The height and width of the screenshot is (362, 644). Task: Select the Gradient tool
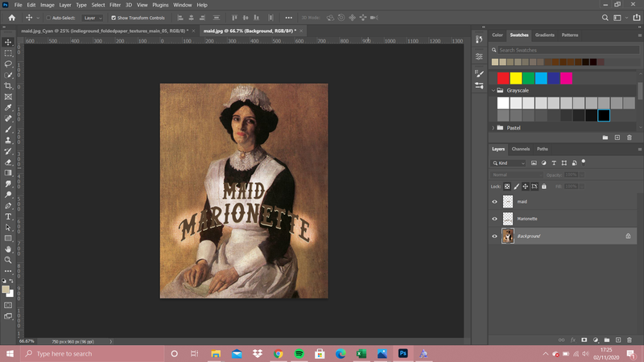8,173
